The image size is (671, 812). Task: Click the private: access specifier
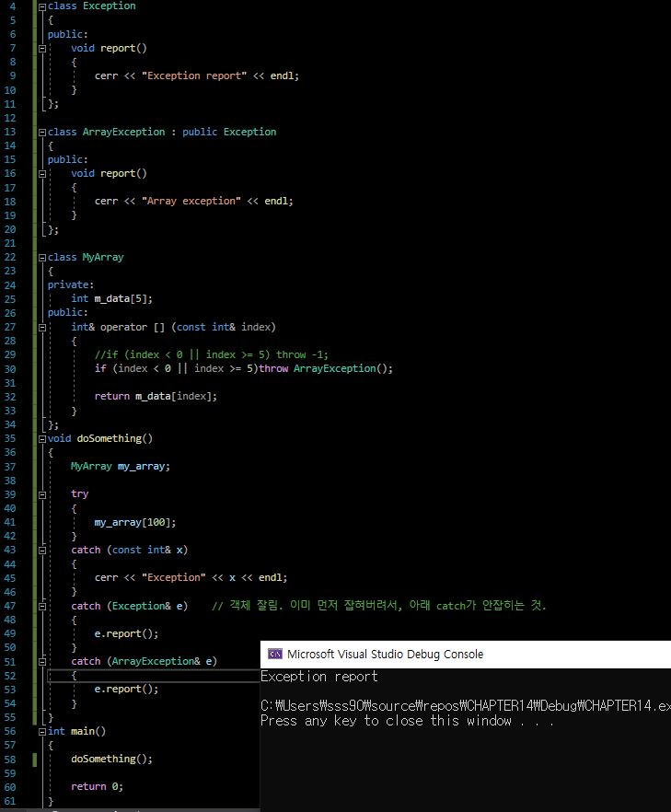(71, 284)
